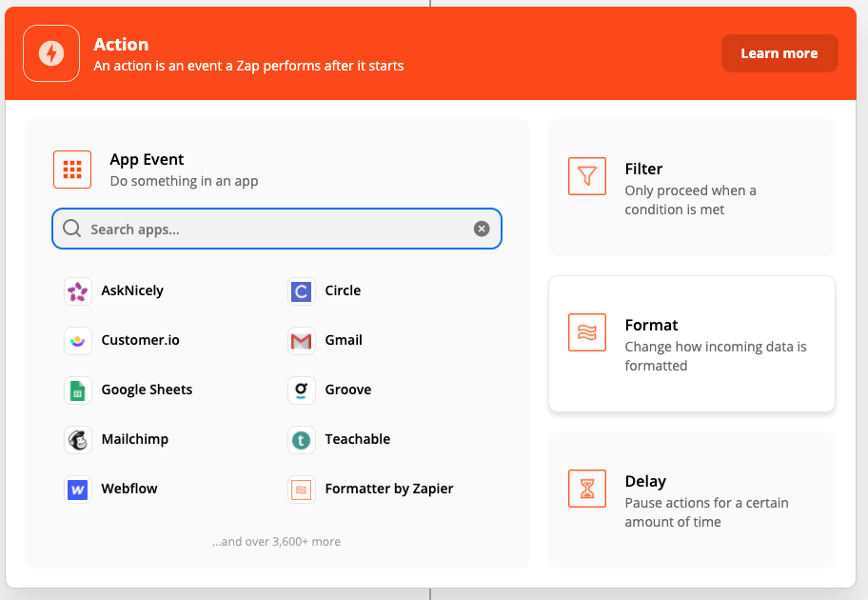868x600 pixels.
Task: Select the Delay title text
Action: click(645, 481)
